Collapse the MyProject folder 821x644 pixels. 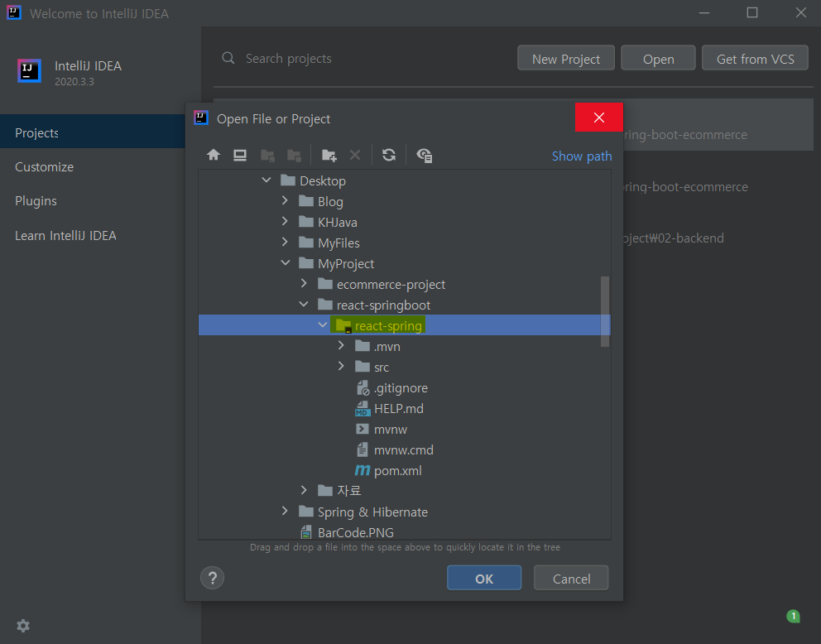coord(286,263)
